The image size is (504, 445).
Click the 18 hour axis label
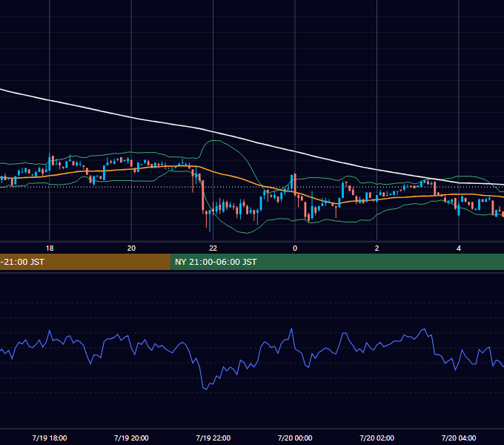pyautogui.click(x=50, y=248)
